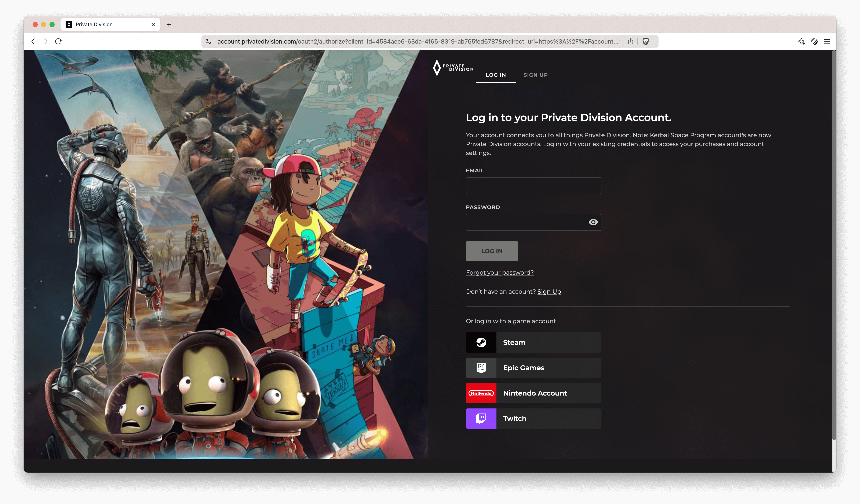The image size is (860, 504).
Task: Focus the Password input field
Action: click(533, 222)
